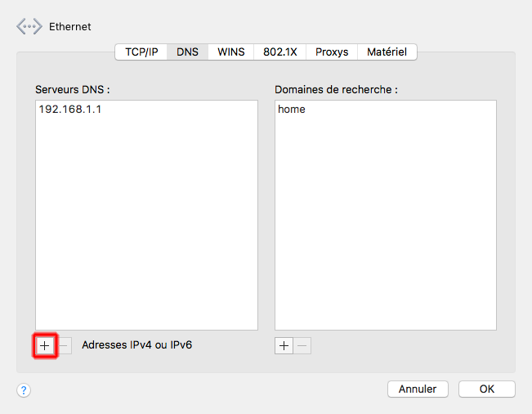The width and height of the screenshot is (532, 414).
Task: Go to the 802.1X tab
Action: pos(279,52)
